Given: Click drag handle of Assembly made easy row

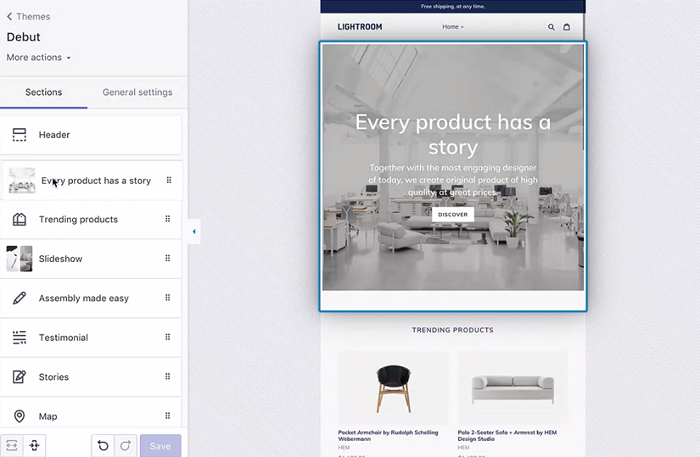Looking at the screenshot, I should click(168, 298).
